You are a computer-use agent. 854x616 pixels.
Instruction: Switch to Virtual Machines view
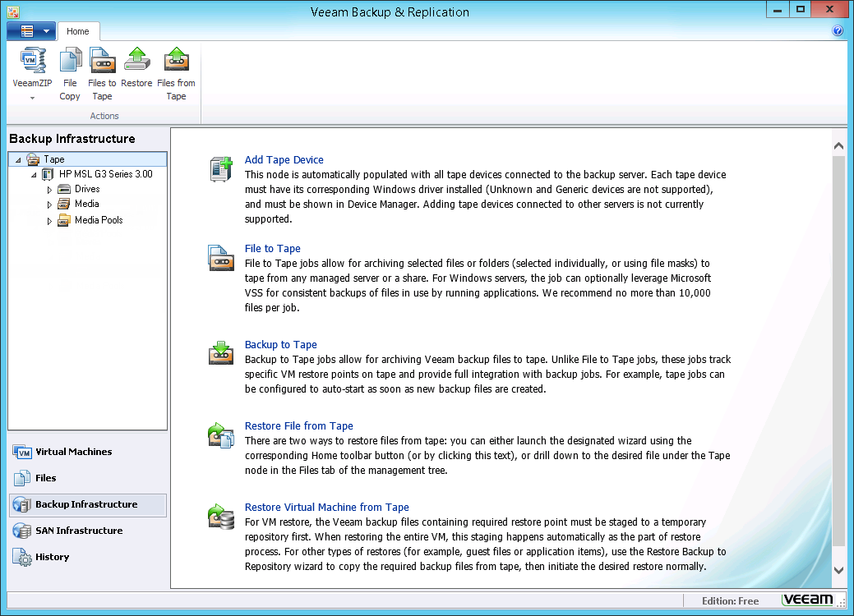(x=73, y=452)
